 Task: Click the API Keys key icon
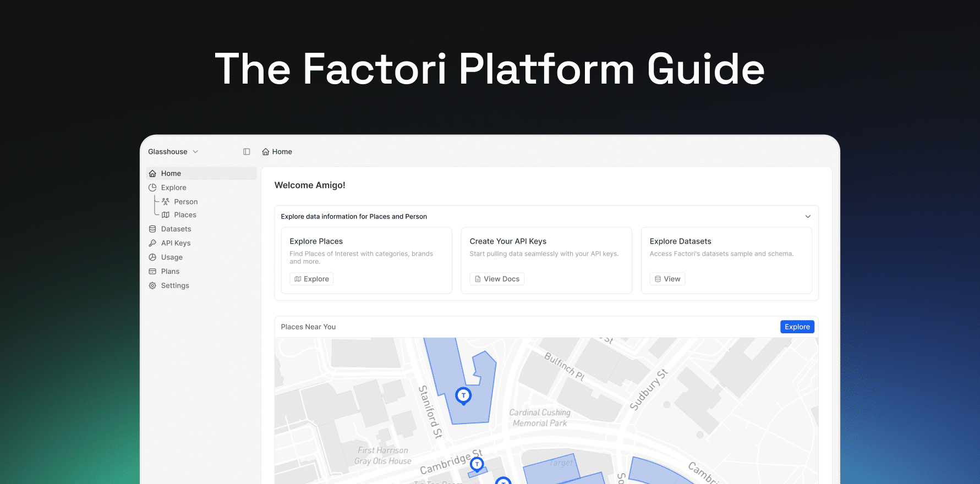coord(152,243)
